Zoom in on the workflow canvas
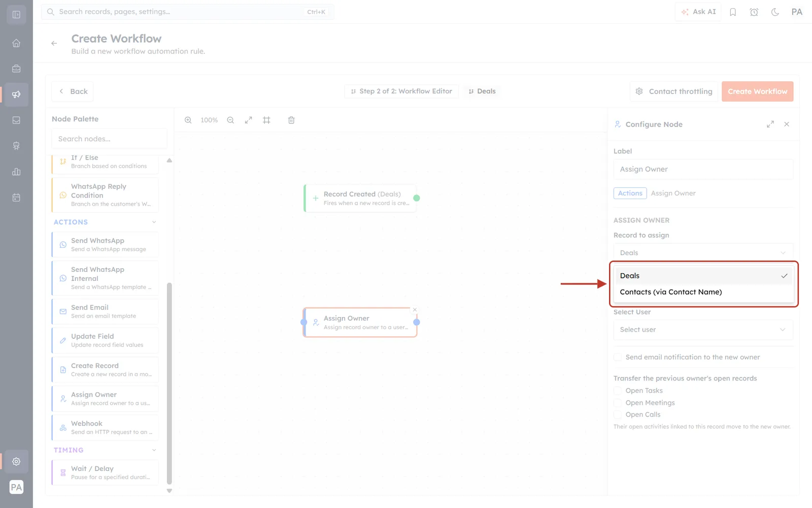 (x=188, y=120)
